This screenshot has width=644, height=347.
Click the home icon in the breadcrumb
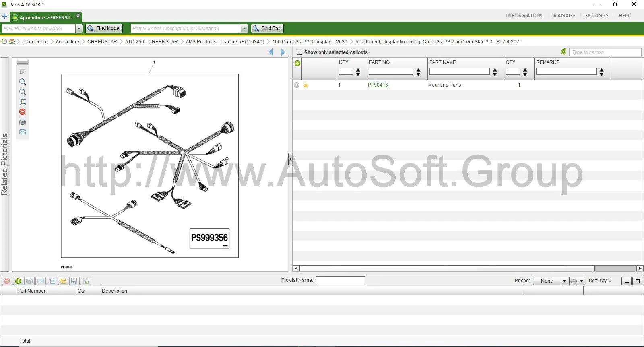point(12,41)
